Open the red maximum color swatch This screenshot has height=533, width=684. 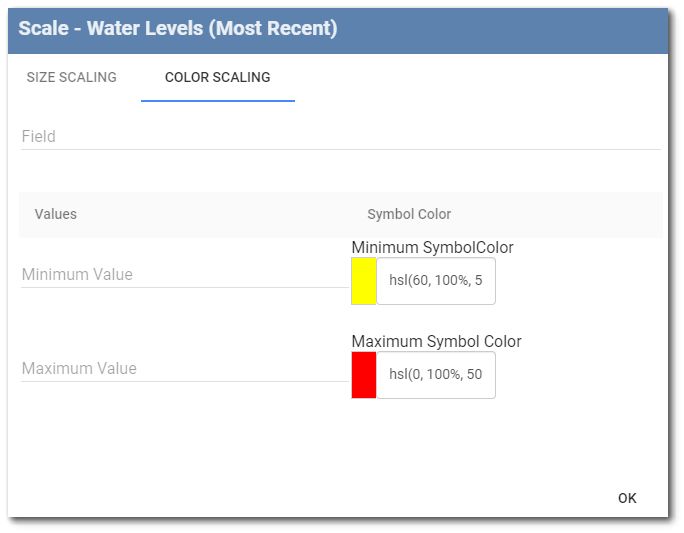point(364,375)
